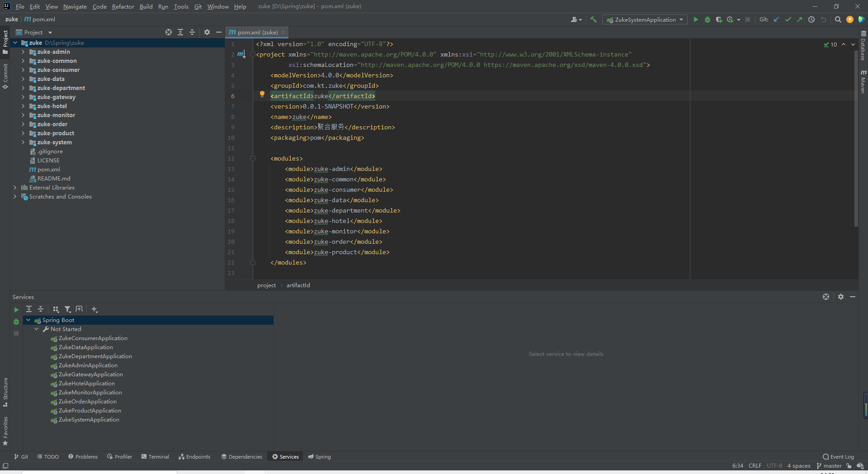Expand the zuke-gateway module folder
Viewport: 868px width, 474px height.
point(23,97)
